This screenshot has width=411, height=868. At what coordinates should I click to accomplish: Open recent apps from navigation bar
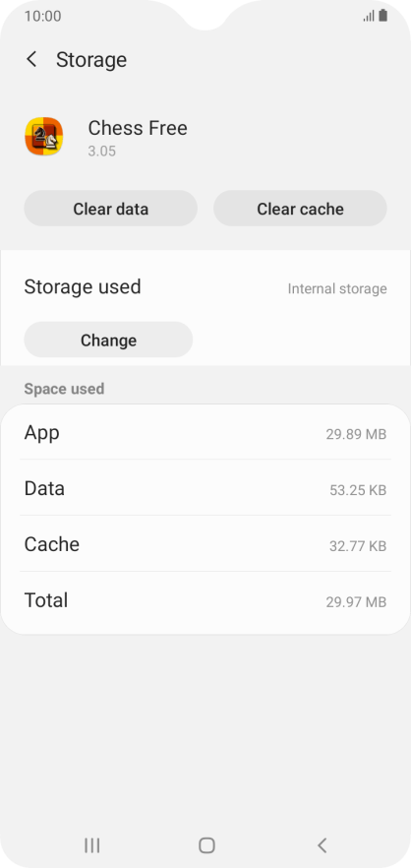click(x=91, y=844)
